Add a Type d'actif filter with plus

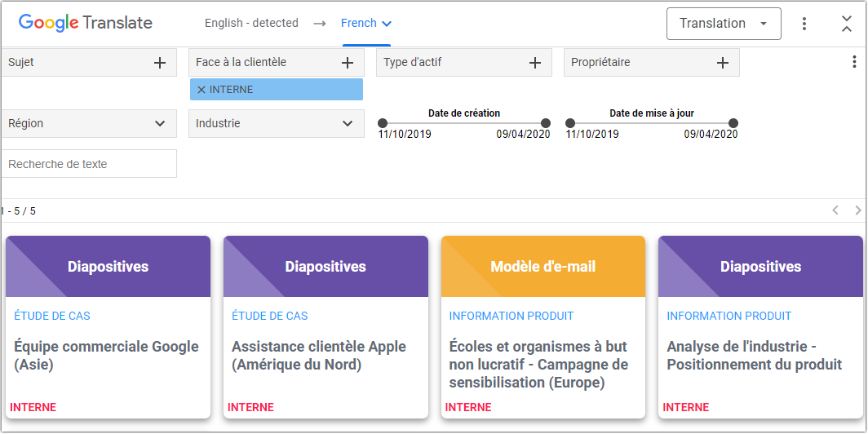coord(535,63)
